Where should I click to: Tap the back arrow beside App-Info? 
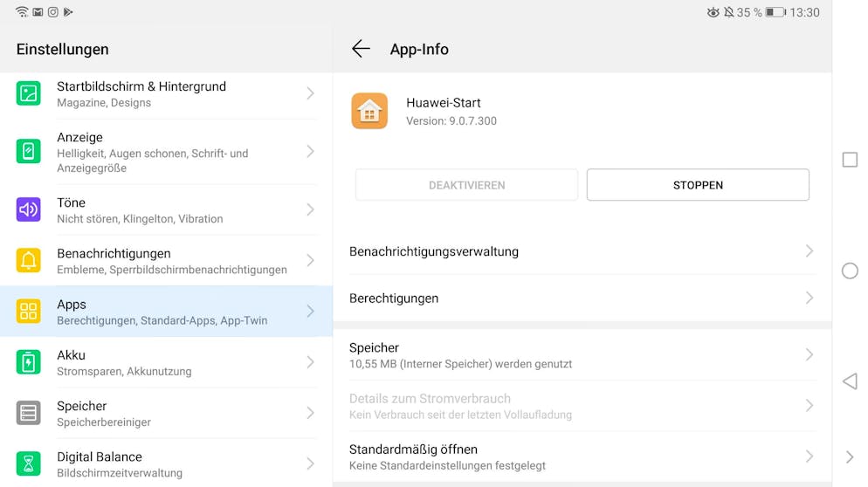coord(361,49)
